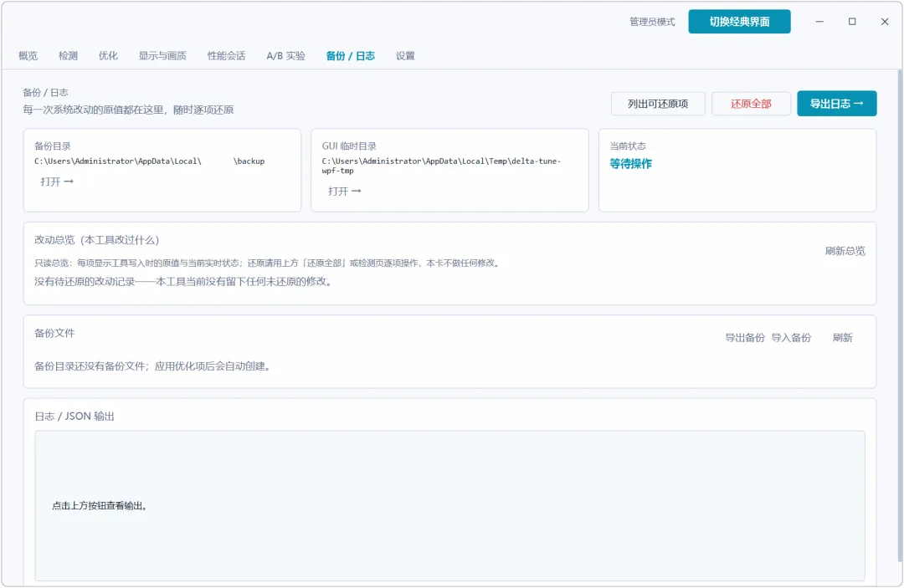Open the 概览 tab
Image resolution: width=904 pixels, height=588 pixels.
[x=28, y=56]
